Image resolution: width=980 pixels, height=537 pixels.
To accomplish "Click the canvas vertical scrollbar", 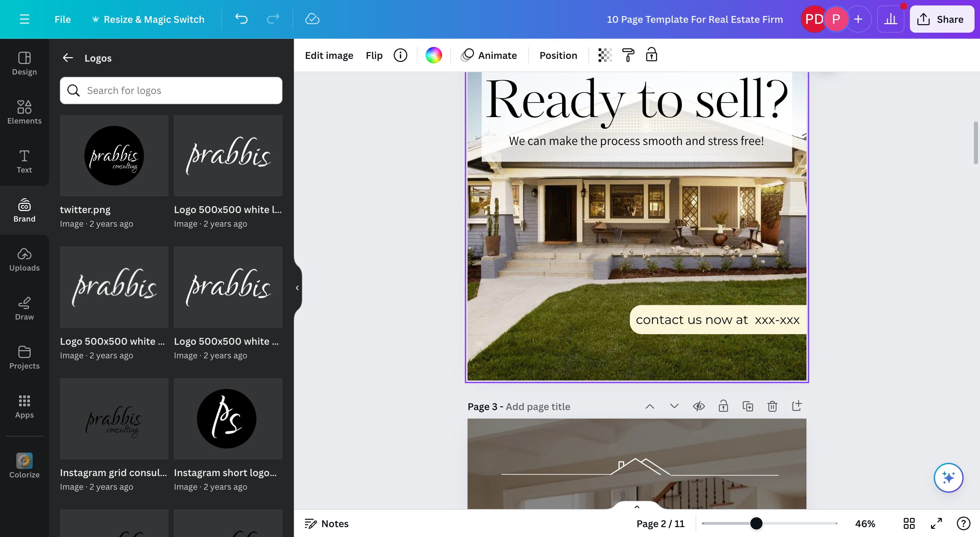I will (x=976, y=143).
